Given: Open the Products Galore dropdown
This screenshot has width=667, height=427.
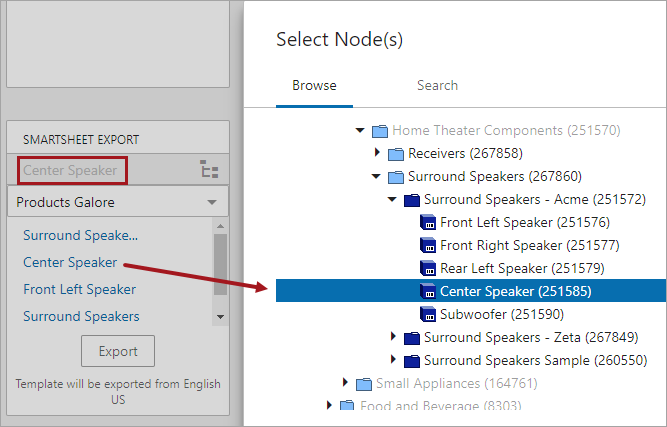Looking at the screenshot, I should 211,202.
